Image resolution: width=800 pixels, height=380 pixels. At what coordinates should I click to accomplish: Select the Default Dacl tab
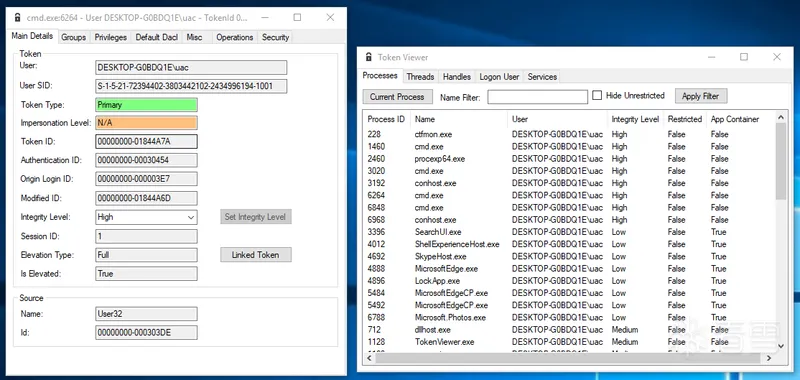[x=157, y=37]
